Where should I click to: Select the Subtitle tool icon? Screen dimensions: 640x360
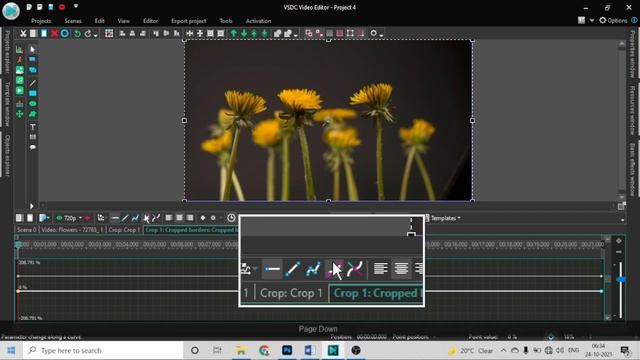point(33,137)
